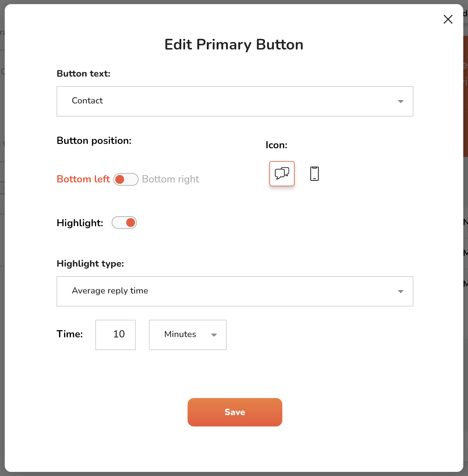Screen dimensions: 468x476
Task: Click the Highlight type label
Action: pos(90,264)
